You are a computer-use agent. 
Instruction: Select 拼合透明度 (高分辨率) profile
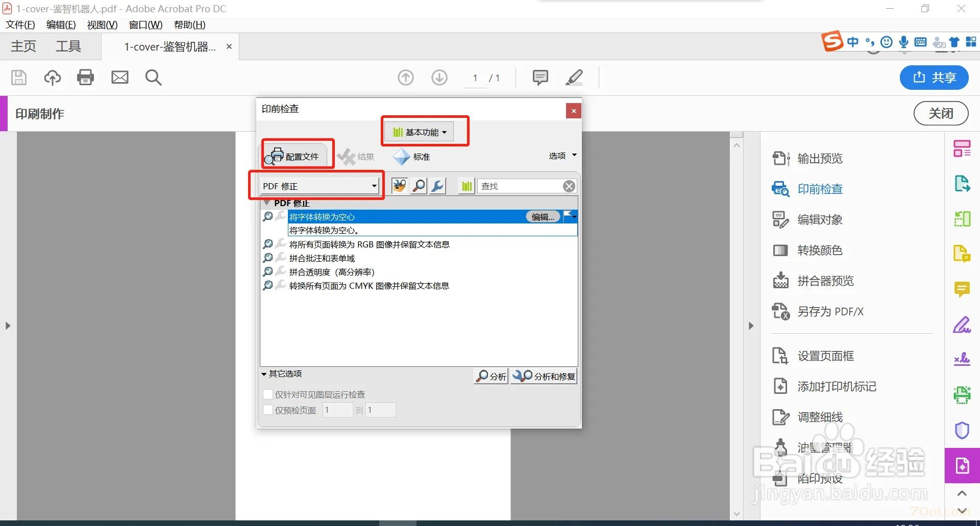pos(332,272)
